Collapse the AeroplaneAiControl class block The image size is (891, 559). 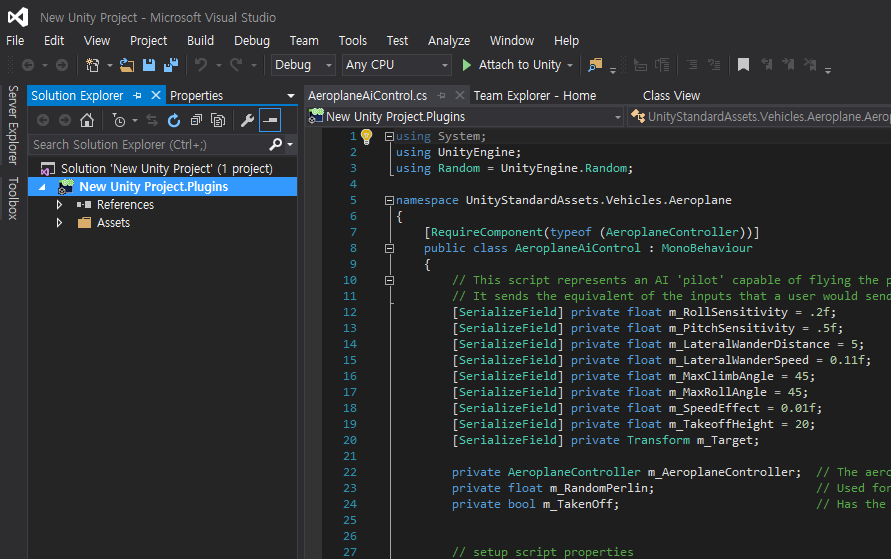[x=389, y=248]
